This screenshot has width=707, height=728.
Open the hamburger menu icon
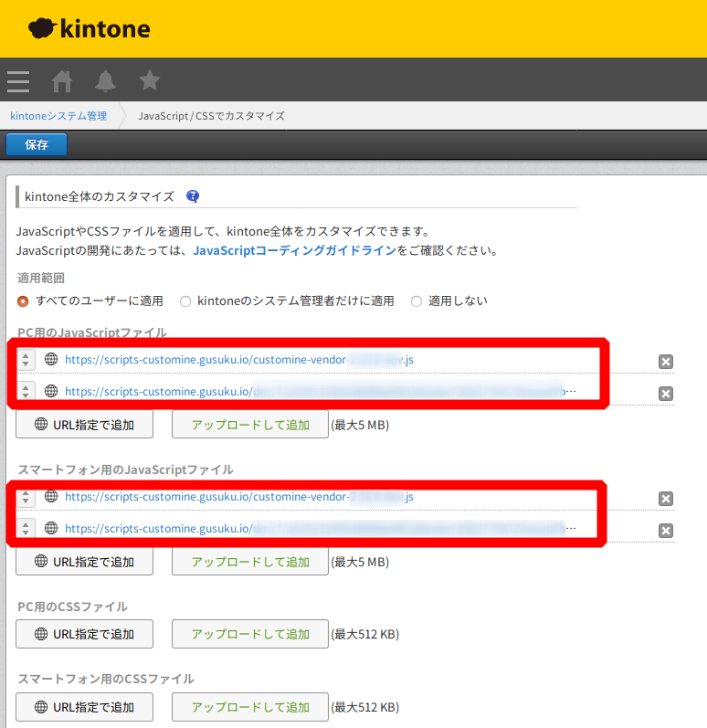18,81
